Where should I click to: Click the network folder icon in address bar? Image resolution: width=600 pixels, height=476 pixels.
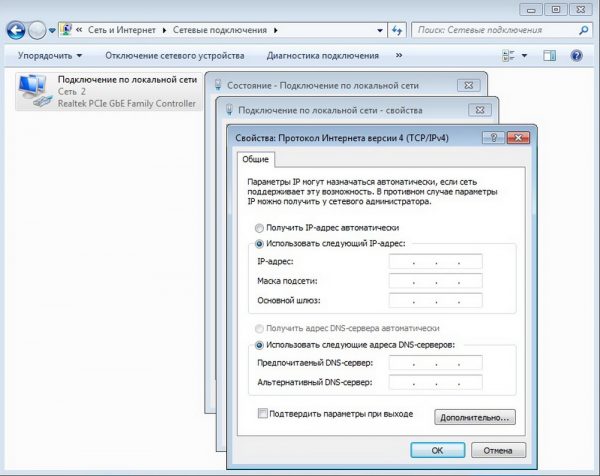click(x=67, y=30)
